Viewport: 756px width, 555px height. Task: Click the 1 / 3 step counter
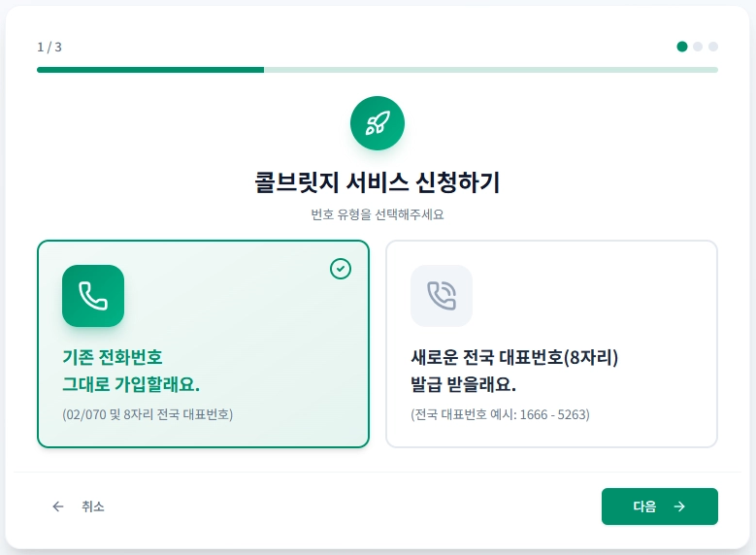(49, 47)
